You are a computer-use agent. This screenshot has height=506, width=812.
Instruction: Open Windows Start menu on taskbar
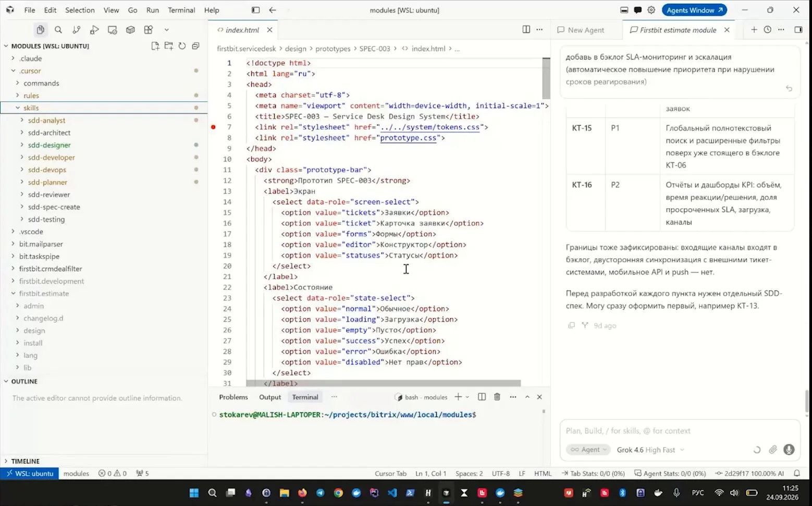click(x=194, y=493)
